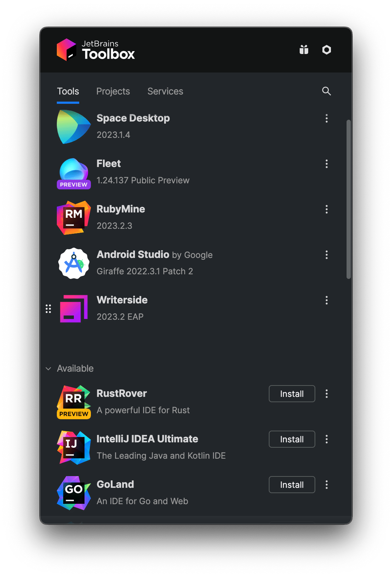Click the IntelliJ IDEA Ultimate name

[147, 439]
